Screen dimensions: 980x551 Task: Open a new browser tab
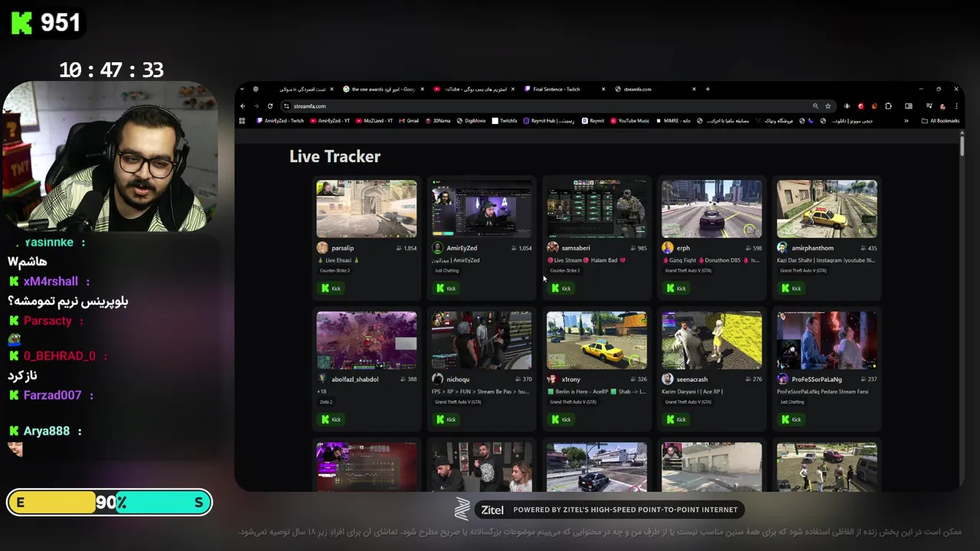707,90
